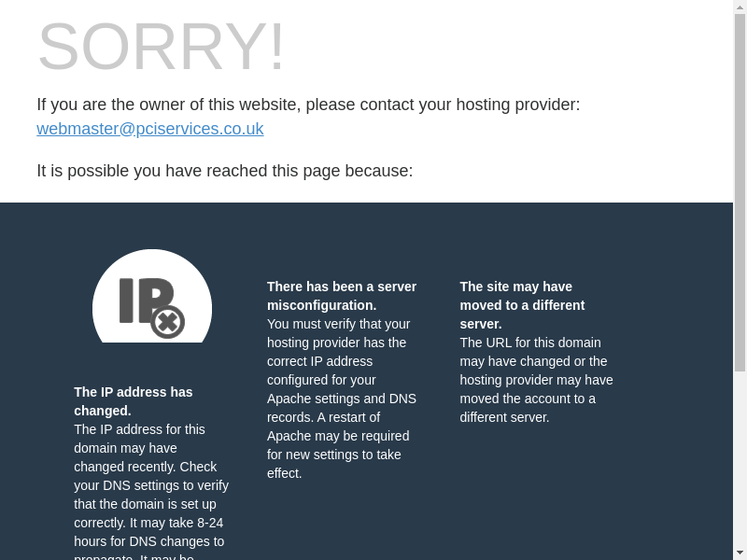Click "The IP address has changed." heading
Screen dimensions: 747x560
(x=134, y=401)
